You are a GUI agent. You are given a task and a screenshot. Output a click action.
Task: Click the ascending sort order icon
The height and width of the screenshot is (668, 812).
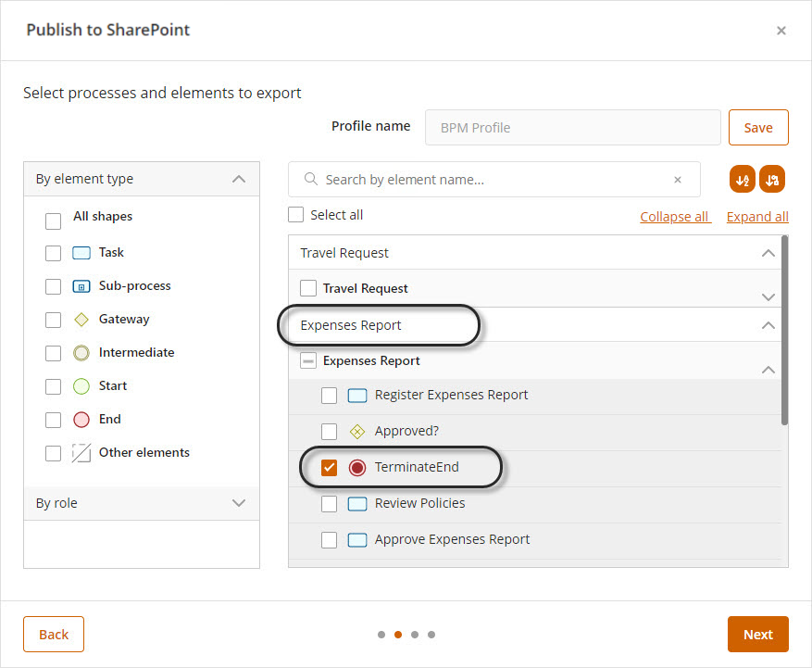742,180
